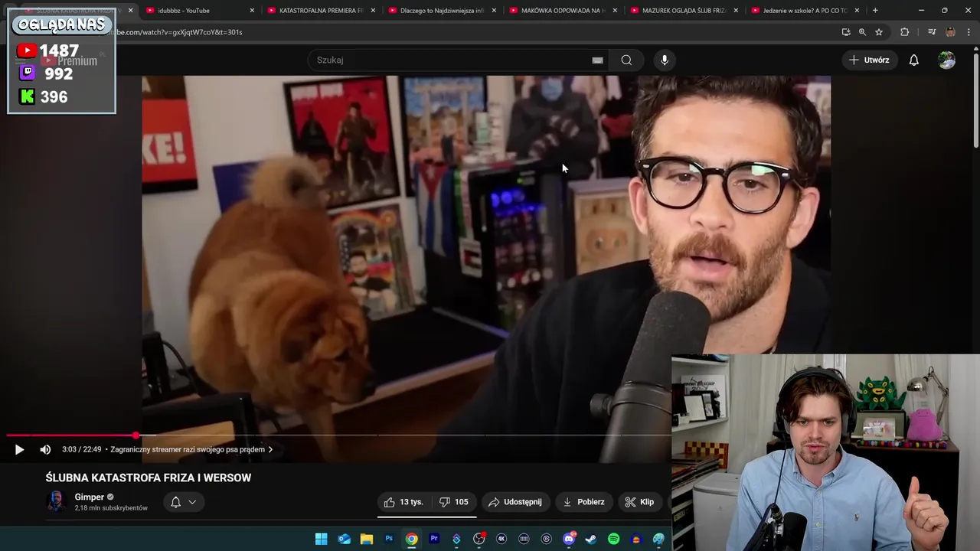Image resolution: width=980 pixels, height=551 pixels.
Task: Open the Chrome profile avatar
Action: pyautogui.click(x=950, y=32)
